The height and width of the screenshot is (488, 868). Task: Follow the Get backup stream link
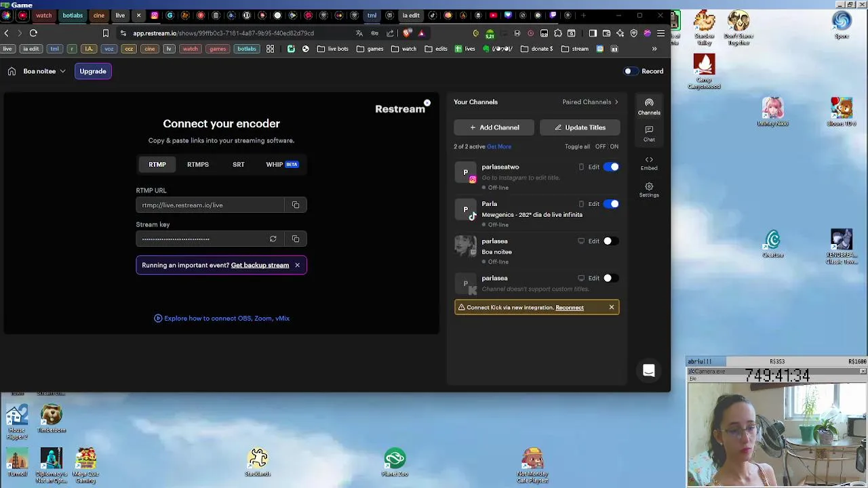(260, 265)
